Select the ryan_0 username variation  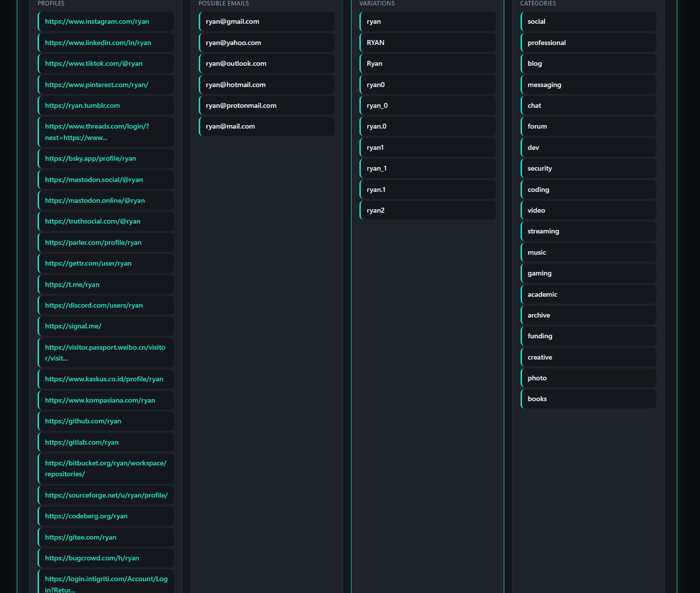(x=377, y=106)
